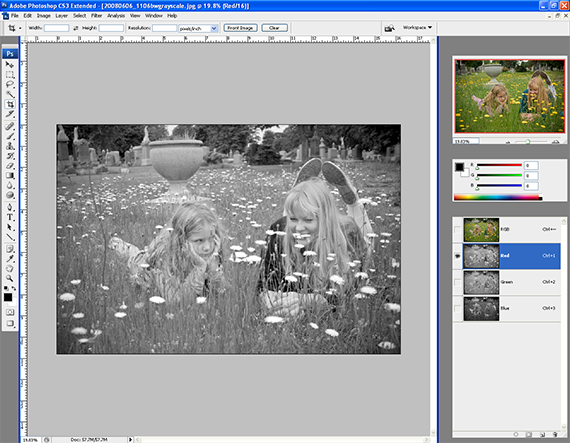Select the Pen tool

pyautogui.click(x=10, y=207)
